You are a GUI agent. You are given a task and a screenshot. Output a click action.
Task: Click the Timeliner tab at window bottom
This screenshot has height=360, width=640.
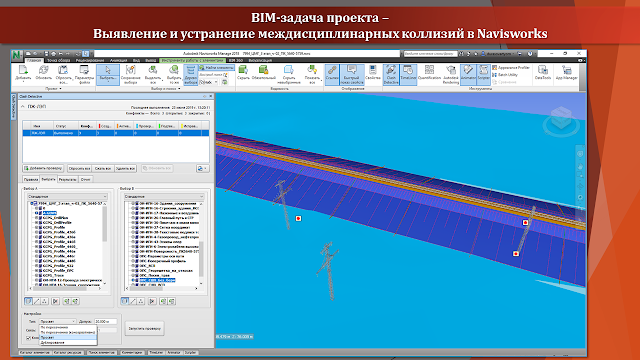(156, 352)
